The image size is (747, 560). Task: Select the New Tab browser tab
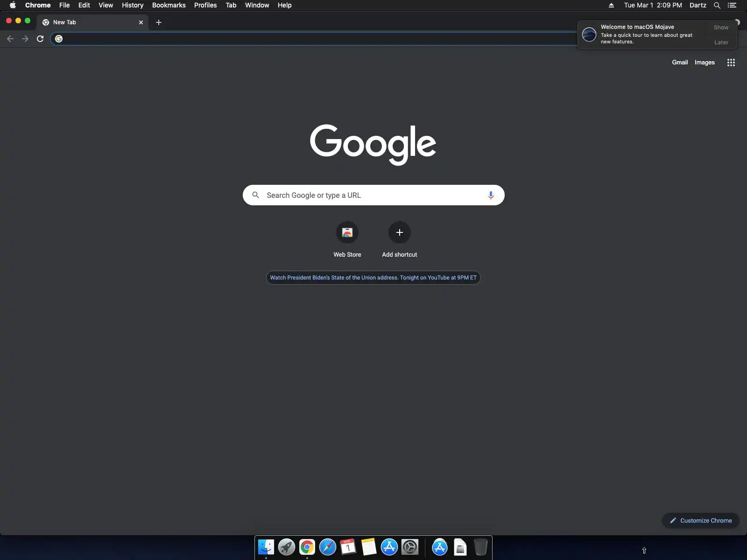pyautogui.click(x=92, y=22)
